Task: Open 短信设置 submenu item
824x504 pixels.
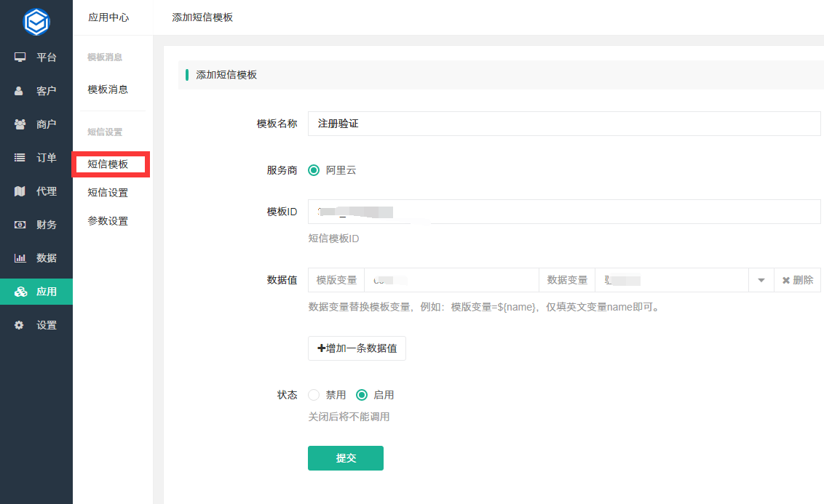Action: [x=108, y=193]
